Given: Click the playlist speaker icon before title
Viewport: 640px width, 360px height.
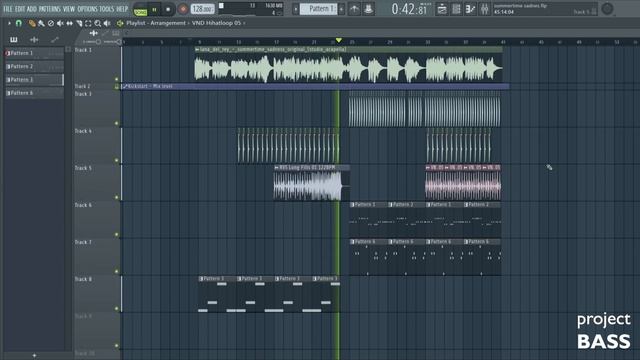Looking at the screenshot, I should 120,23.
